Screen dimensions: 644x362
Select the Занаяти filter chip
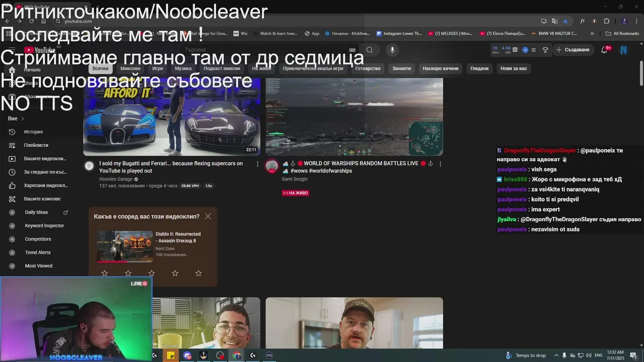401,68
